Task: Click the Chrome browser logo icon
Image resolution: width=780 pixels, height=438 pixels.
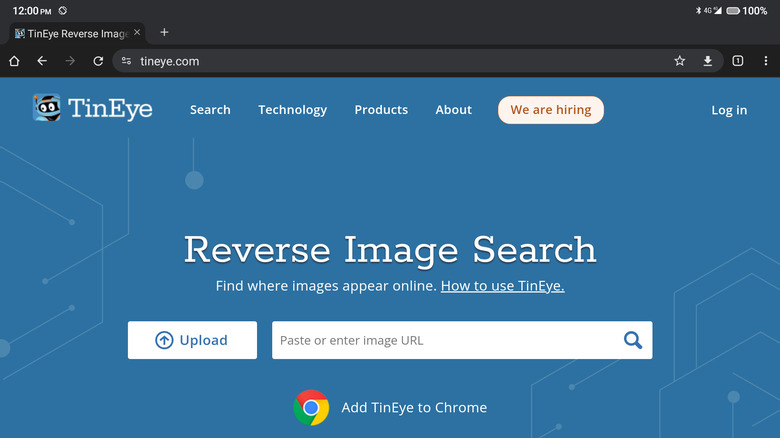Action: coord(311,408)
